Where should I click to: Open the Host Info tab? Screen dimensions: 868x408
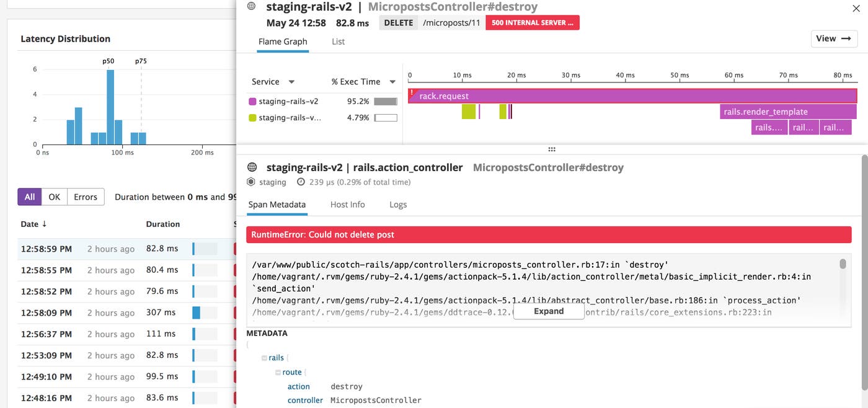coord(347,204)
